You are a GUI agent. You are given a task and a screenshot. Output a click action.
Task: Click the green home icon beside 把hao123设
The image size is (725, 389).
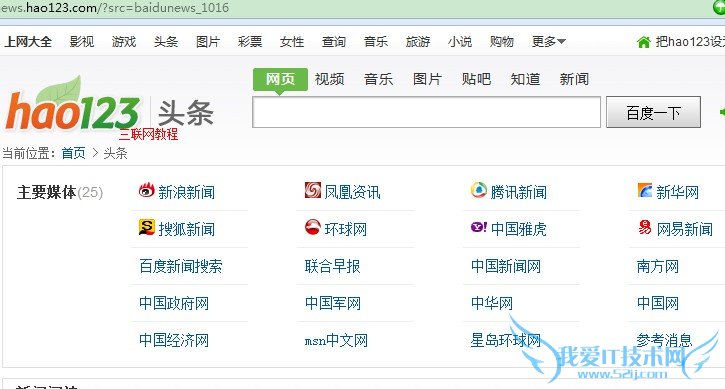[x=643, y=42]
